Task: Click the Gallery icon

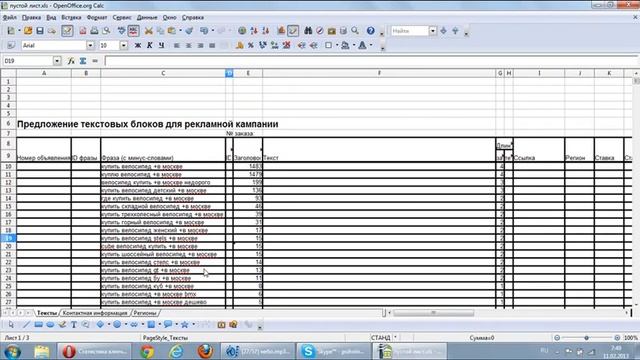Action: tap(331, 31)
